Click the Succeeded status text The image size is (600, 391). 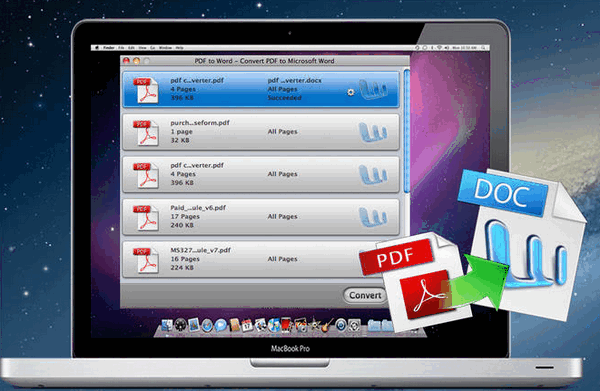tap(284, 98)
